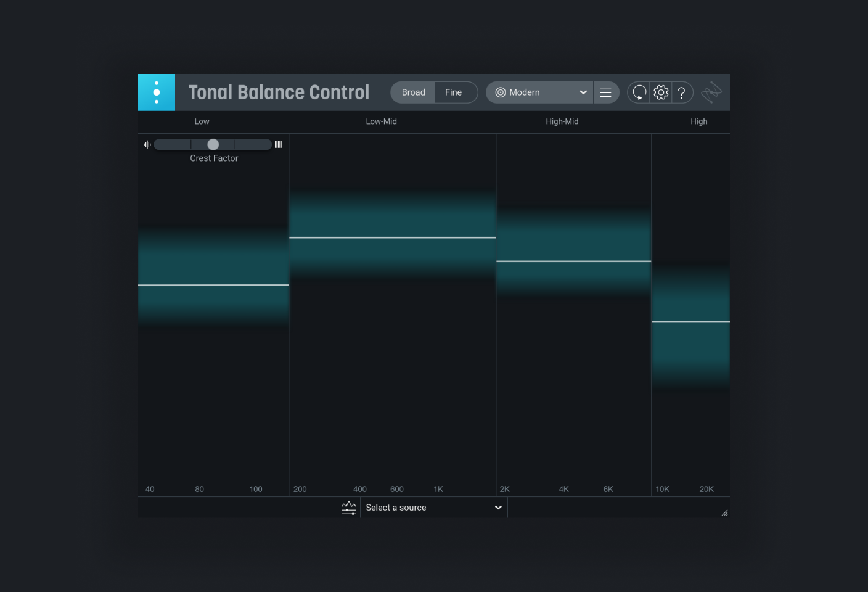Viewport: 868px width, 592px height.
Task: Click the EQ curve icon beside source selector
Action: pyautogui.click(x=349, y=508)
